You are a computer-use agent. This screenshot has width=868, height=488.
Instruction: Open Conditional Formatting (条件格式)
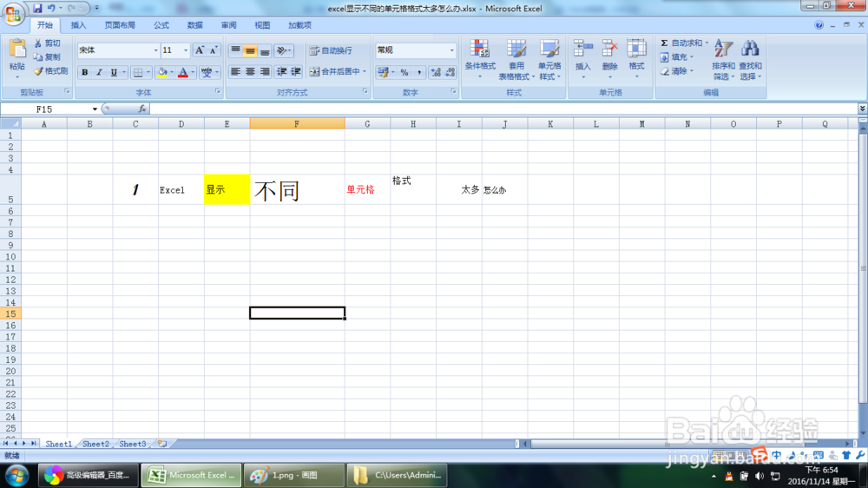480,59
